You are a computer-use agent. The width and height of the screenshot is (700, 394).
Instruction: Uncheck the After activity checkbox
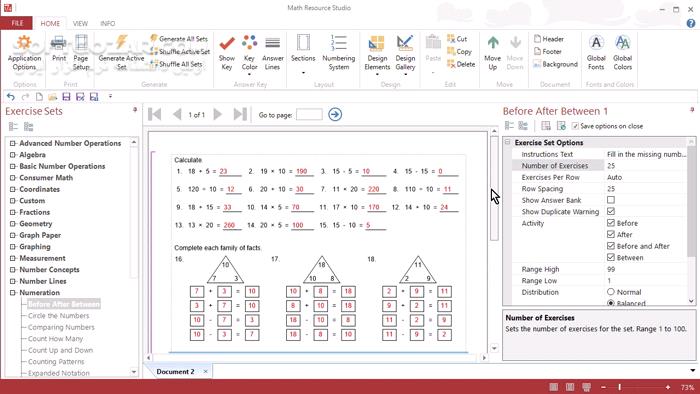tap(611, 235)
